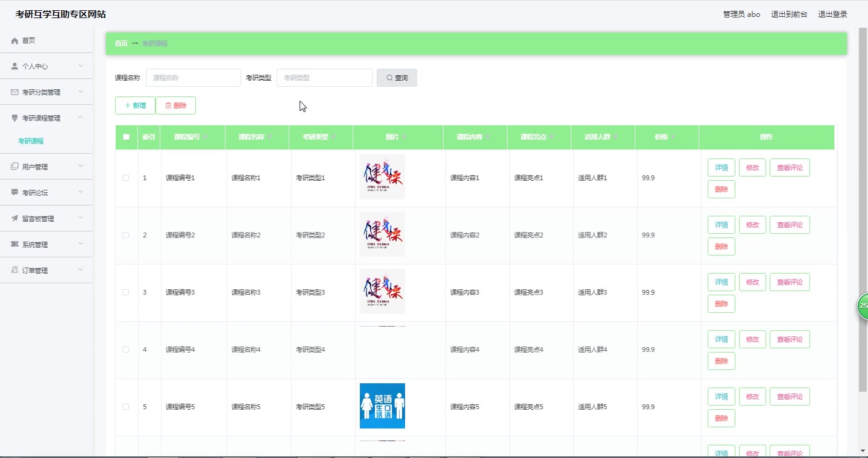This screenshot has width=868, height=458.
Task: Click the envelope icon next to 考研分类管理
Action: click(x=15, y=92)
